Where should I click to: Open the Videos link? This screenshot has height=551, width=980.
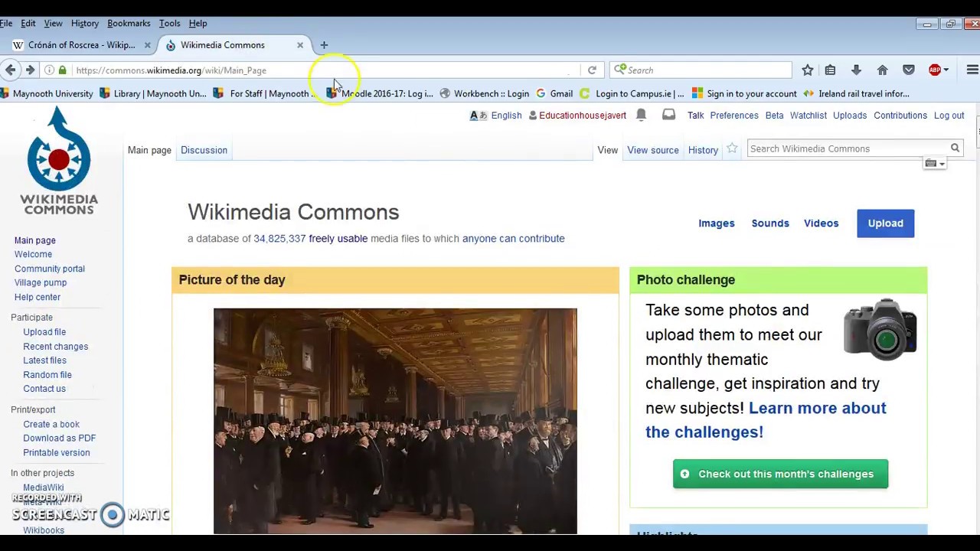pos(821,223)
